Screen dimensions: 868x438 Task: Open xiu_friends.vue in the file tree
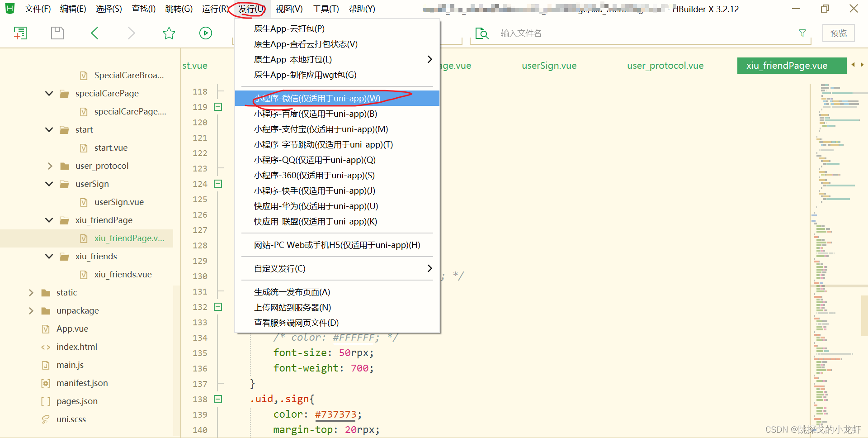tap(123, 275)
